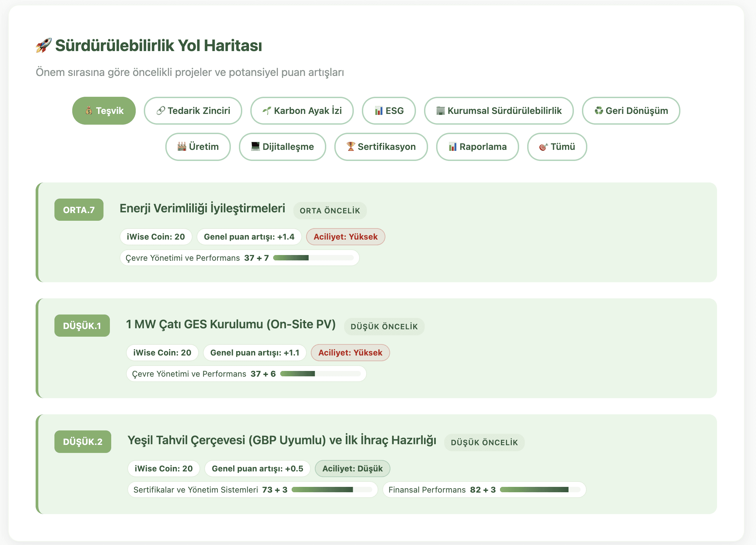
Task: Click the DÜŞÜK.2 rank badge
Action: point(83,442)
